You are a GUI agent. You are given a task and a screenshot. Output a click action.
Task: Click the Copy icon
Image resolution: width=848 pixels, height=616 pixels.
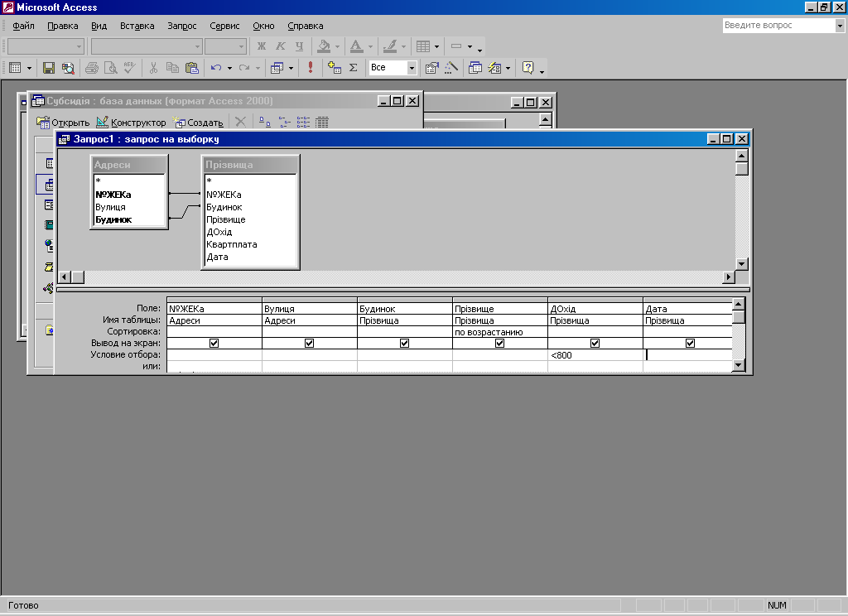172,68
